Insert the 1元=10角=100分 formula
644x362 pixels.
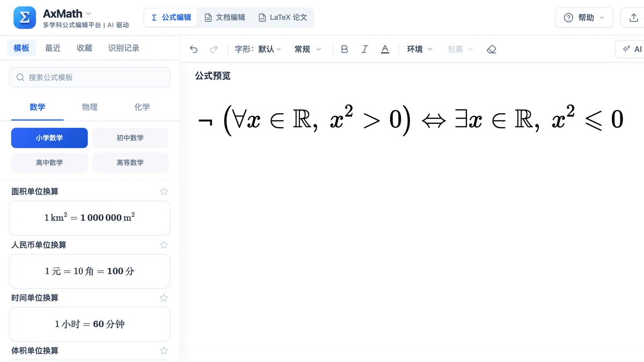click(90, 271)
